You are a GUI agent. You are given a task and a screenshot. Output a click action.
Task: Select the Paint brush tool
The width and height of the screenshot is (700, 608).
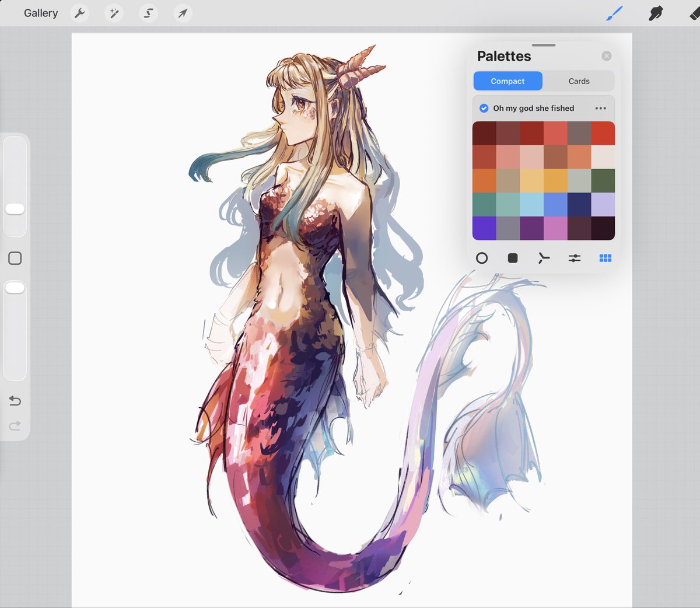pos(615,13)
